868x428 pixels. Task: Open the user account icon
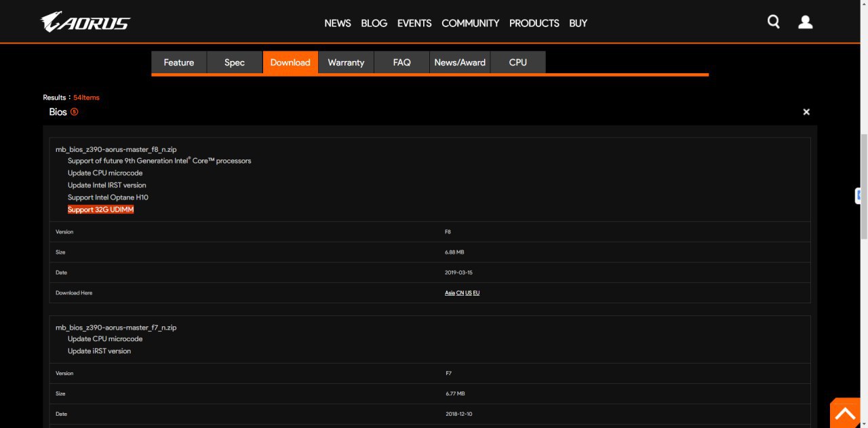pos(806,22)
